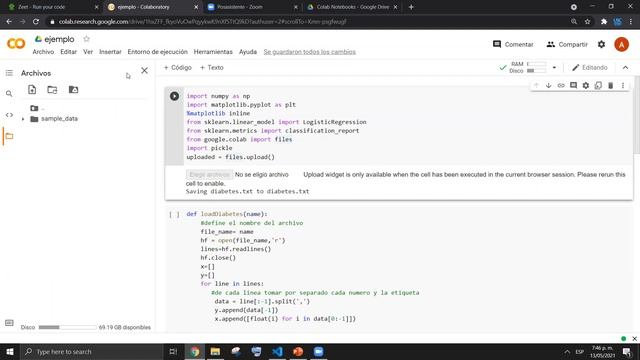Click the RAM and Disco usage indicator
Image resolution: width=640 pixels, height=360 pixels.
click(528, 67)
